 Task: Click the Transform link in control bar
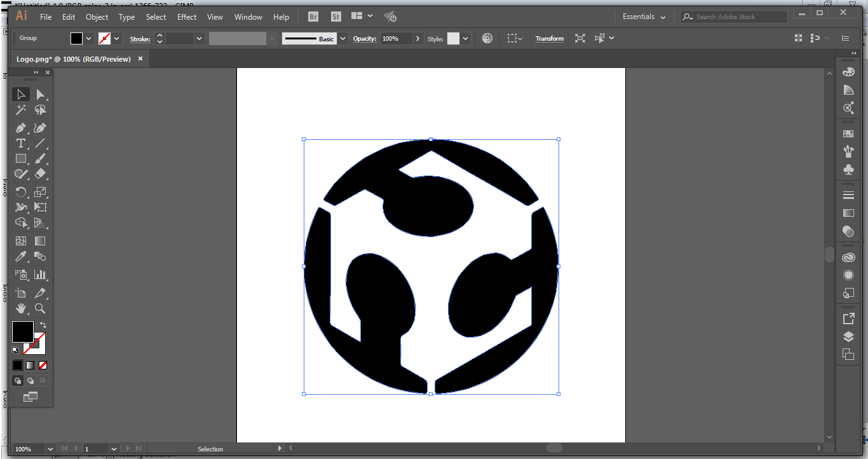point(550,39)
